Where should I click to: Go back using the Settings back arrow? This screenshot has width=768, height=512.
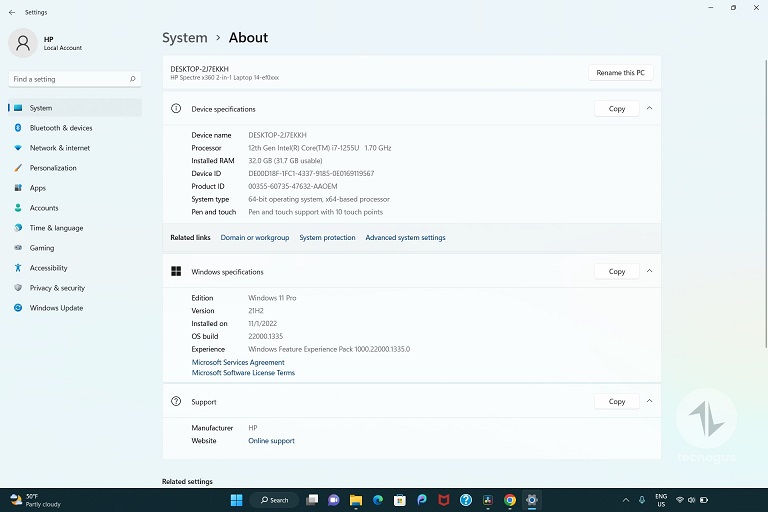click(x=12, y=12)
